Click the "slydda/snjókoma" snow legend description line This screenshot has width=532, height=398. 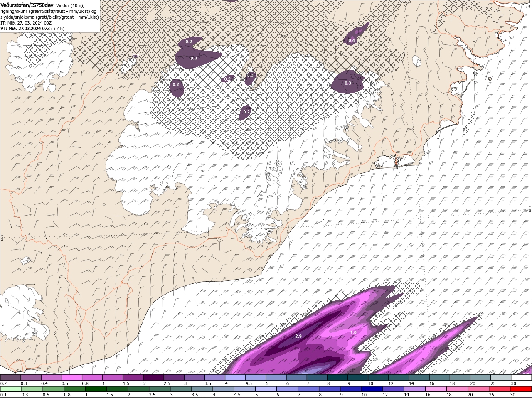(x=49, y=17)
